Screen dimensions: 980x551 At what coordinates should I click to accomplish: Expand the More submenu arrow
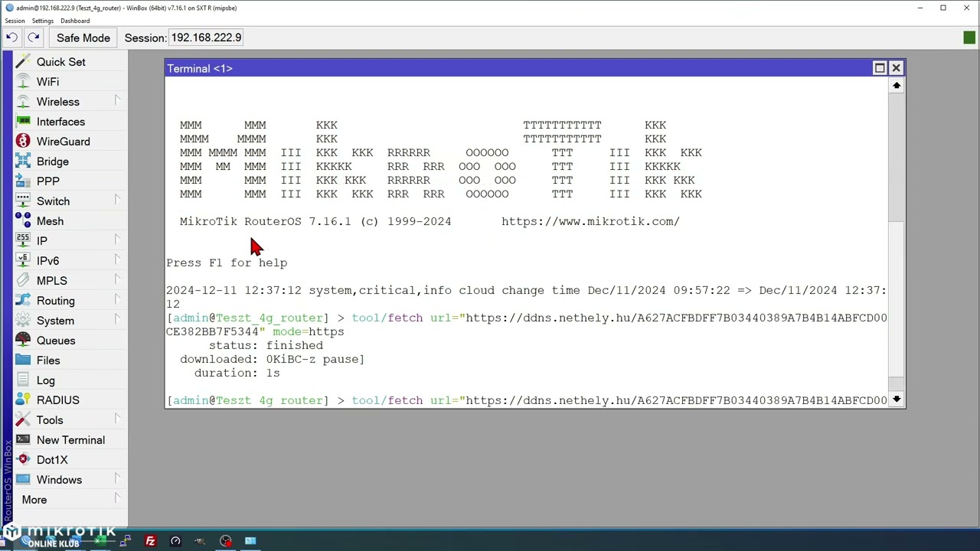[x=117, y=499]
